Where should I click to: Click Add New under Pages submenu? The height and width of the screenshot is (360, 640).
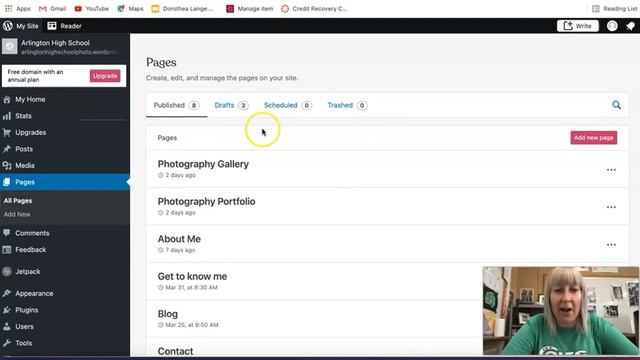pos(17,214)
